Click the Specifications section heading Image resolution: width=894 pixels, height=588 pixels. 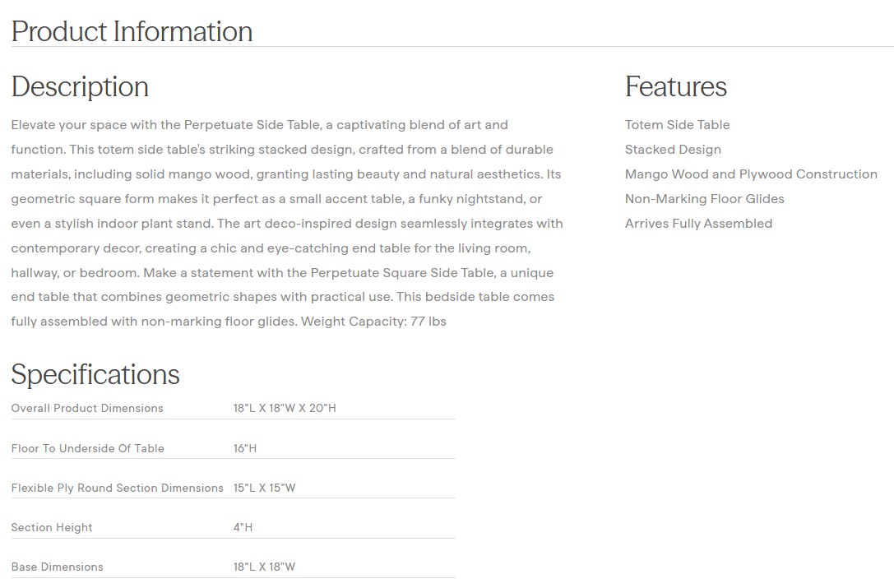coord(95,374)
